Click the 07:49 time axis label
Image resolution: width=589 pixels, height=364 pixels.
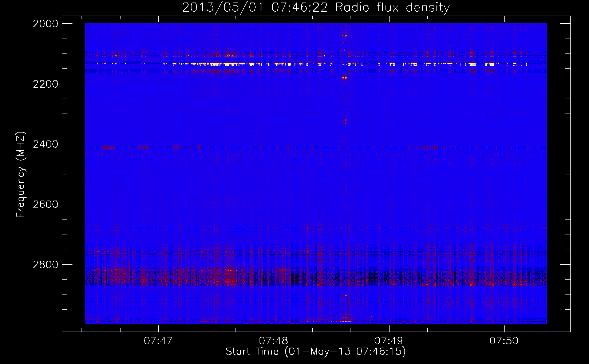point(389,341)
